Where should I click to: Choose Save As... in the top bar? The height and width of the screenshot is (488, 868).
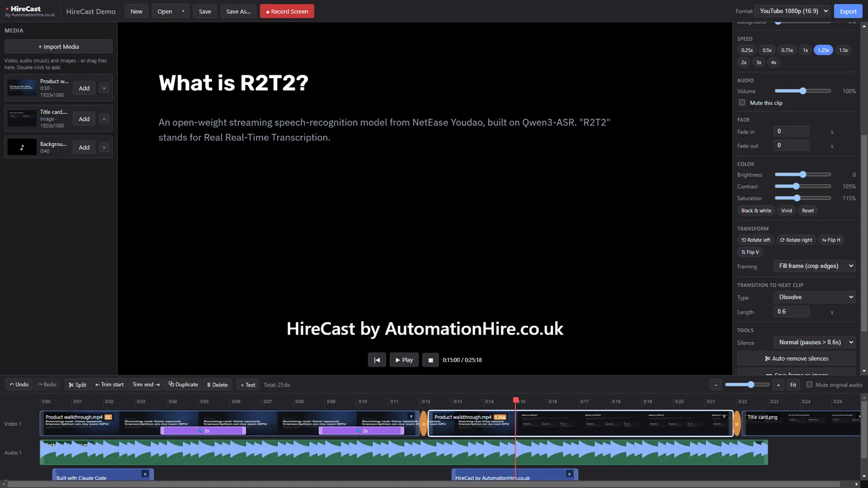point(238,11)
